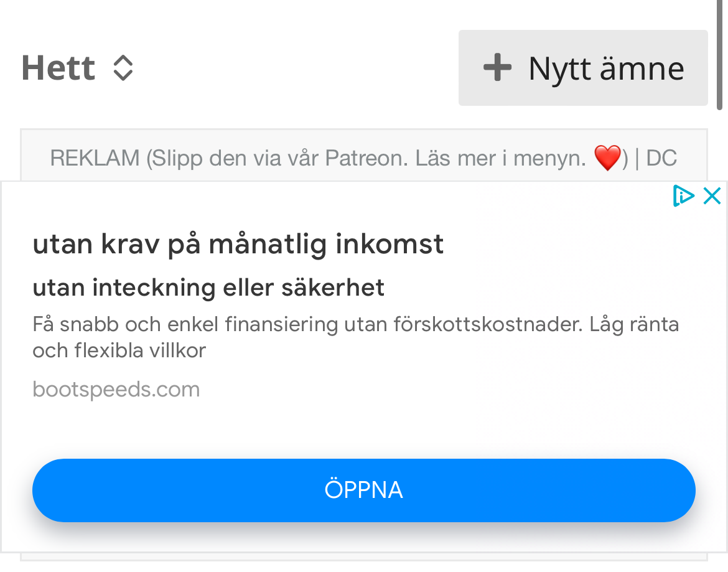Click headline utan krav på månatlig inkomst
The width and height of the screenshot is (728, 572).
pyautogui.click(x=238, y=244)
